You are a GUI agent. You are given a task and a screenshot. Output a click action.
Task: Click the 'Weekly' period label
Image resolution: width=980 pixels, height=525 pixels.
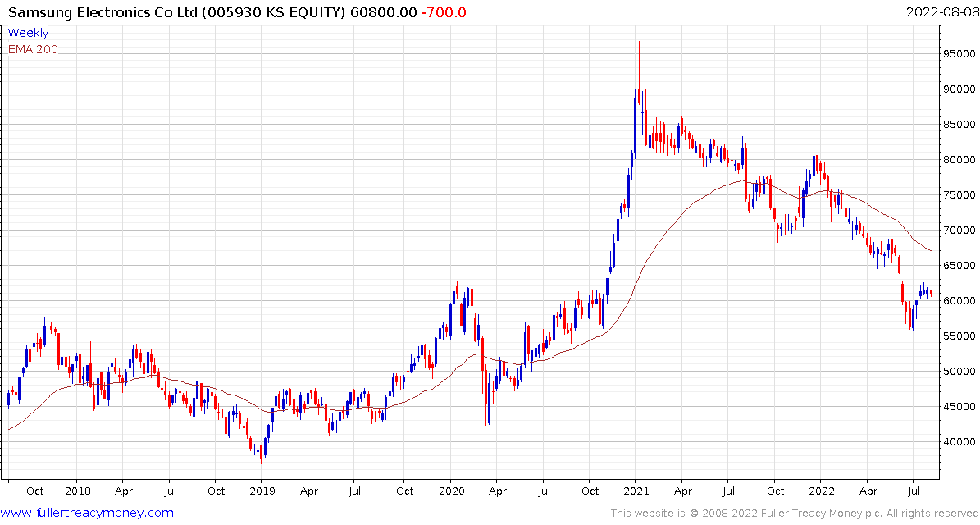(28, 33)
